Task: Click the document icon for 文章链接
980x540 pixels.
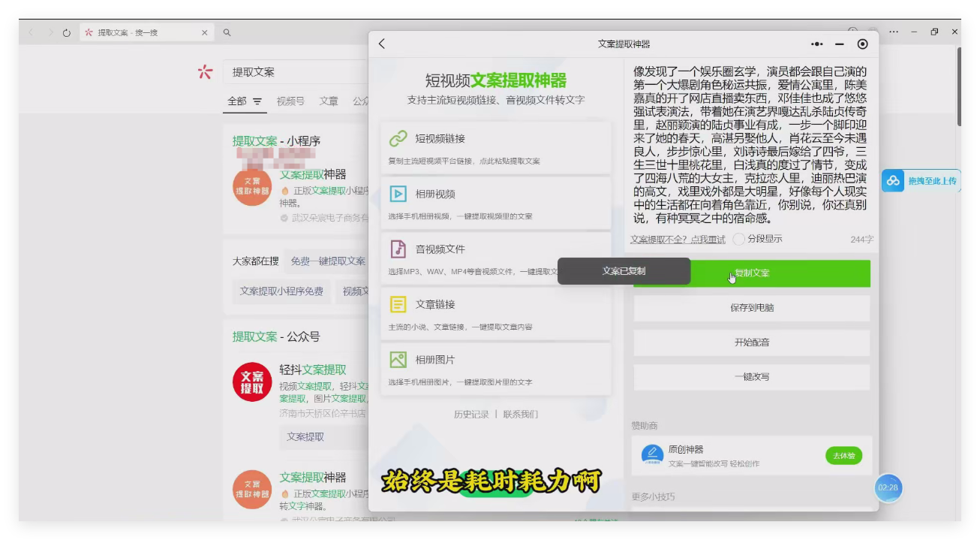Action: tap(398, 304)
